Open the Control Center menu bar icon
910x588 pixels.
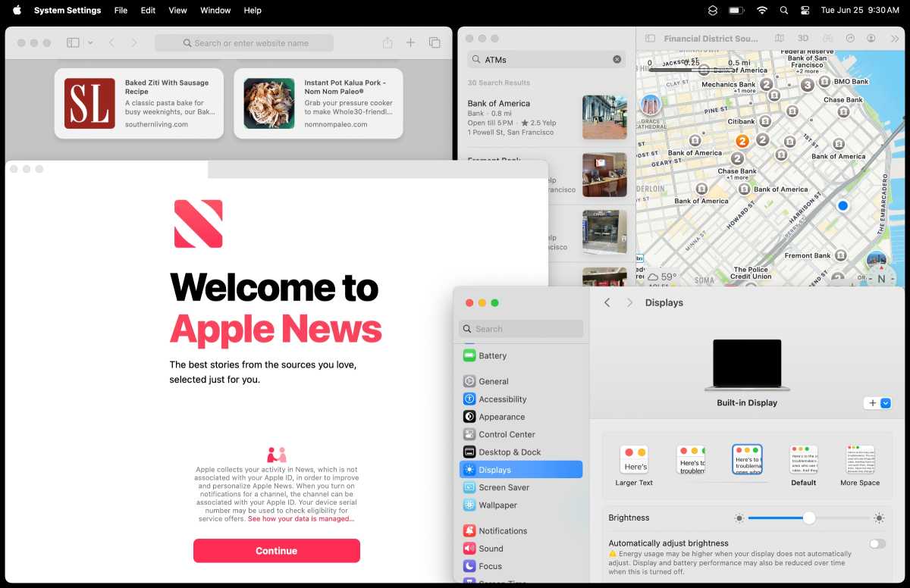pos(805,11)
